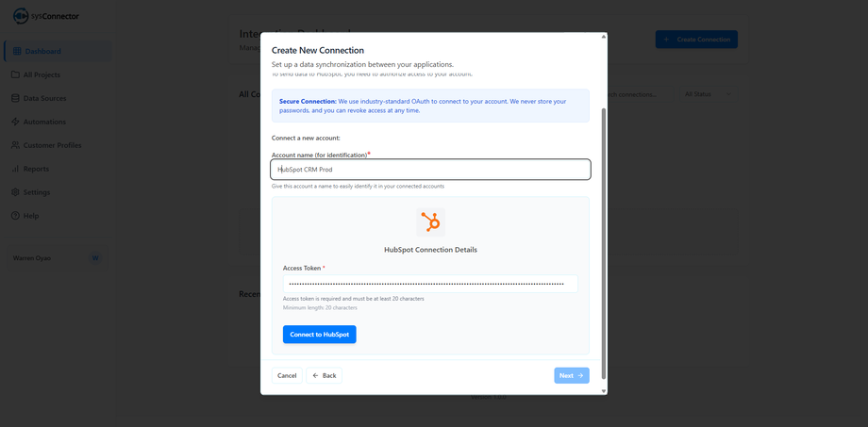Click the Automations lightning bolt icon

coord(15,122)
